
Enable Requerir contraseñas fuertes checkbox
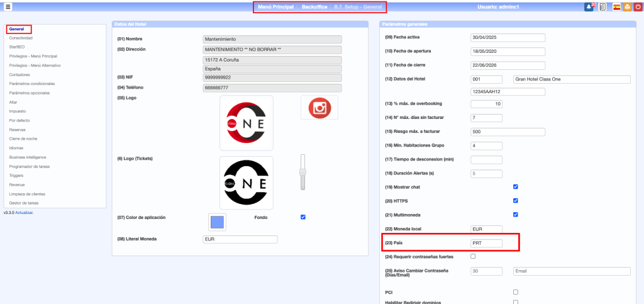coord(473,257)
